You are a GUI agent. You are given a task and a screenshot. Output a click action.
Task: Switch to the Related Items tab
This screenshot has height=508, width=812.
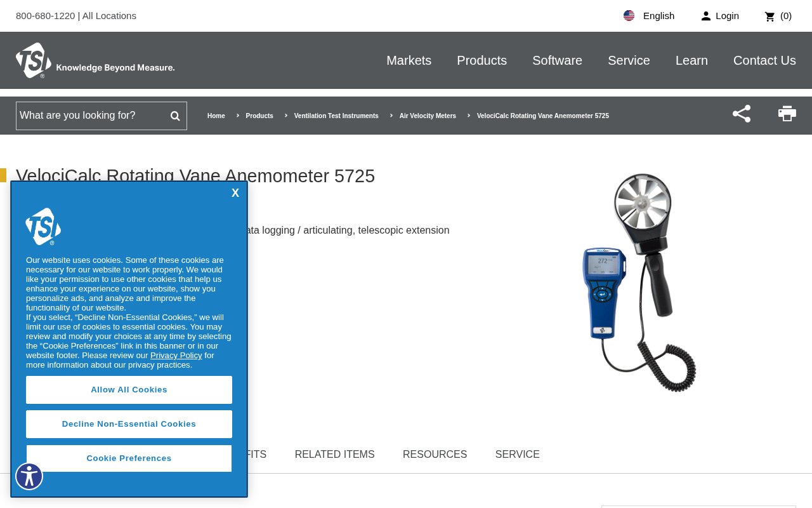pos(334,455)
